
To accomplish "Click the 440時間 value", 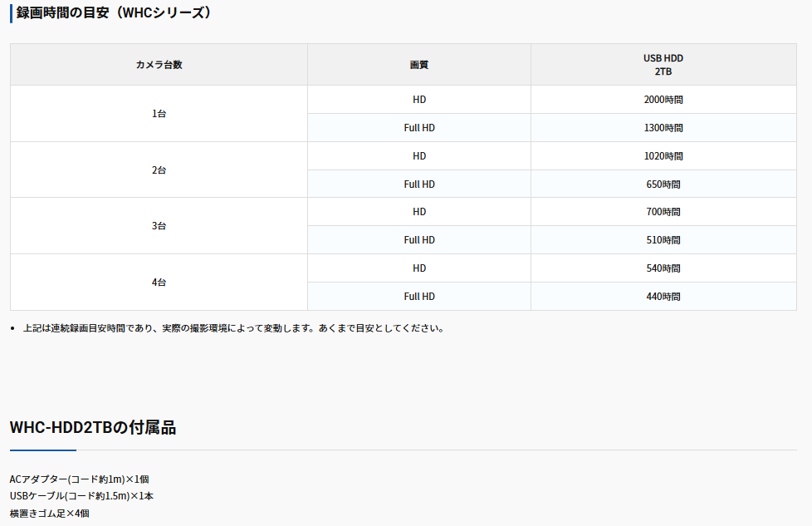I will click(663, 297).
